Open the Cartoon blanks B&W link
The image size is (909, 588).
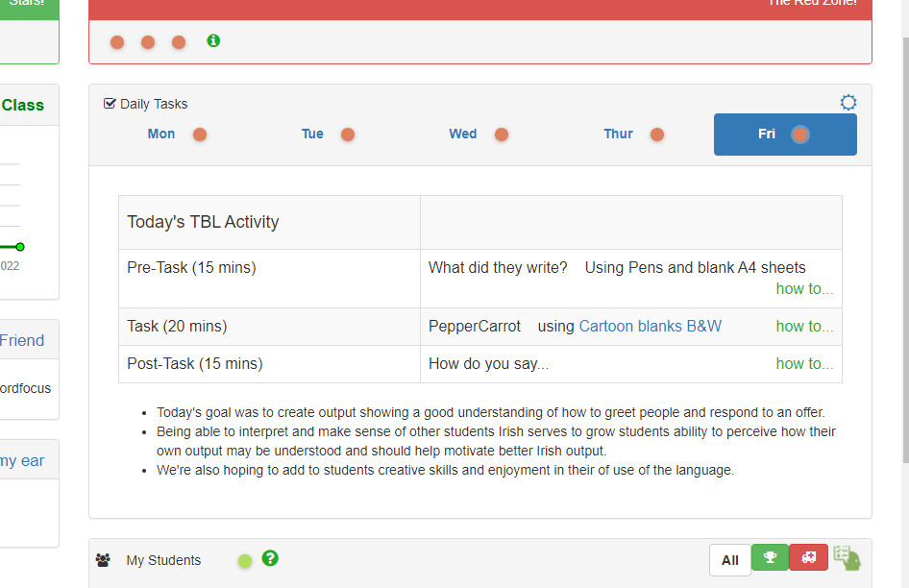[x=650, y=327]
